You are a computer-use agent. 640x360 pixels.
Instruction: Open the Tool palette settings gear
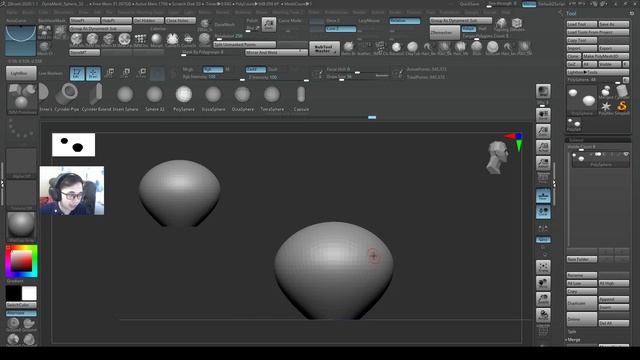[x=632, y=13]
